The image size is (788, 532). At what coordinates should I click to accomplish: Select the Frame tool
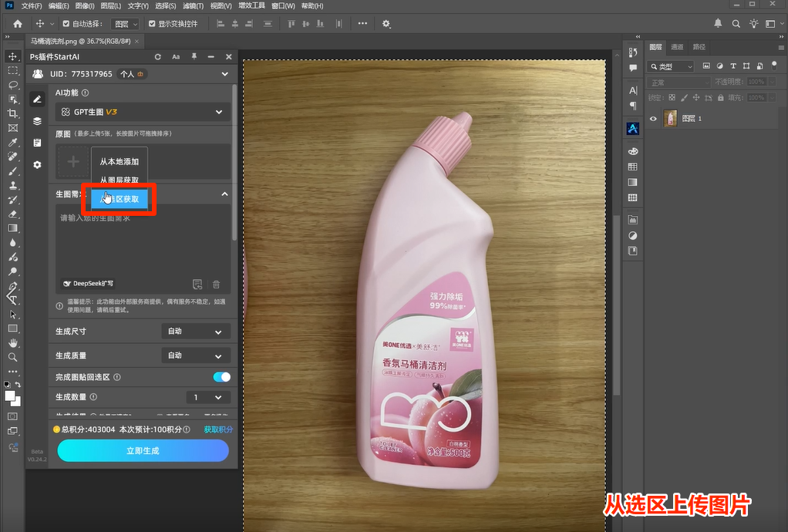click(12, 128)
